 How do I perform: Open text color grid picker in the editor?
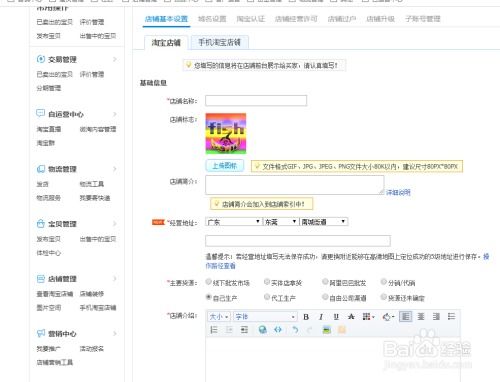tap(368, 317)
